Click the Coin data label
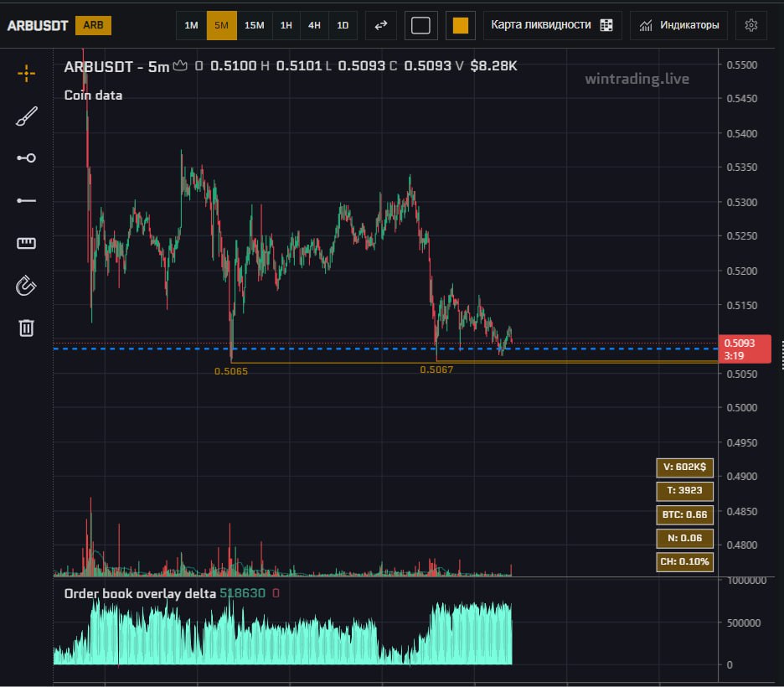 click(x=93, y=96)
